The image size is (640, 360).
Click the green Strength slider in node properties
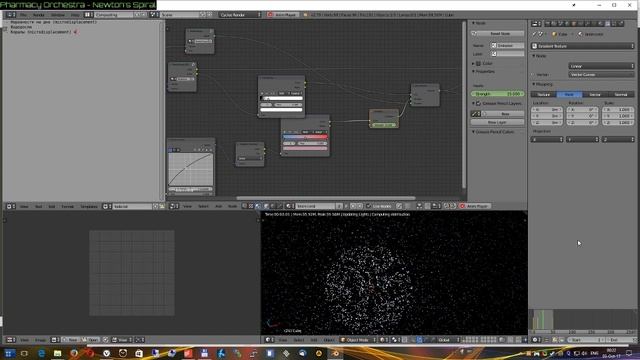pyautogui.click(x=498, y=94)
